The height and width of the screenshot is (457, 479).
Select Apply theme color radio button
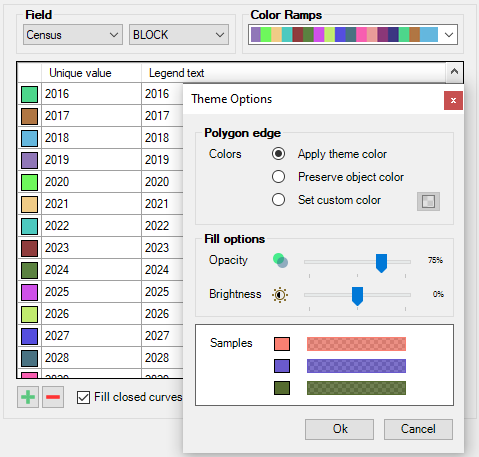pos(278,154)
